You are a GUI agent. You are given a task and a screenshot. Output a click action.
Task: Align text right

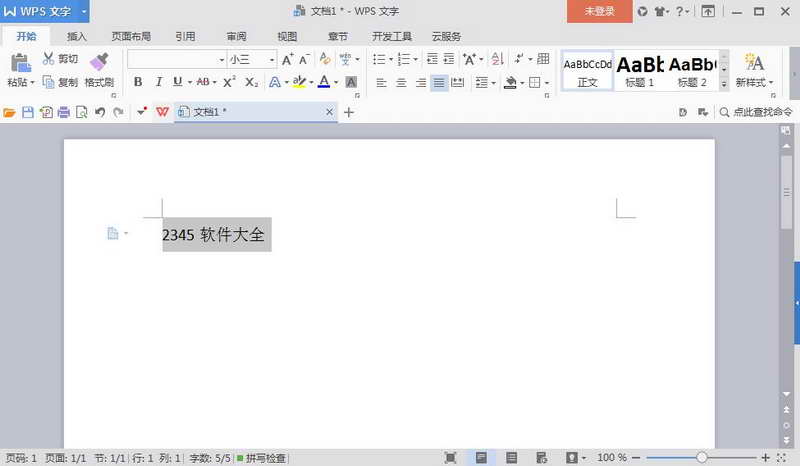[x=420, y=82]
